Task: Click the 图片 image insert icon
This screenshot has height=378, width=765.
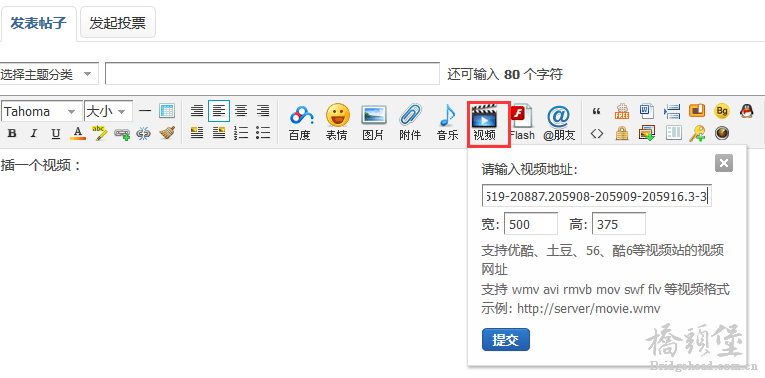Action: click(374, 122)
